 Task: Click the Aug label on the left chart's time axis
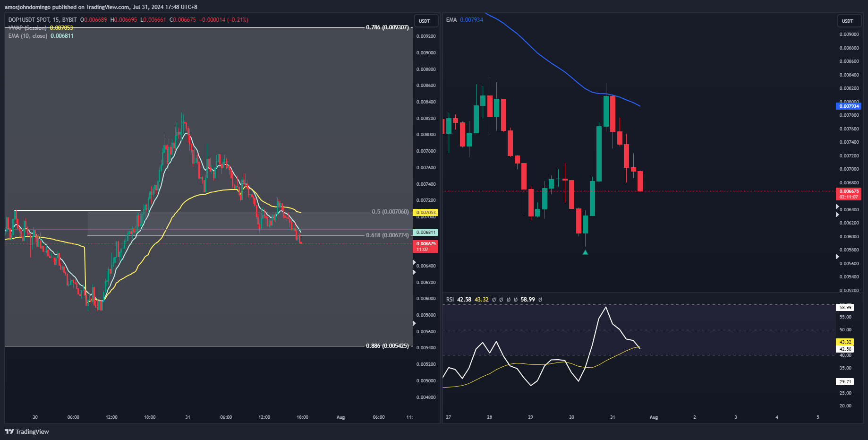(x=340, y=417)
